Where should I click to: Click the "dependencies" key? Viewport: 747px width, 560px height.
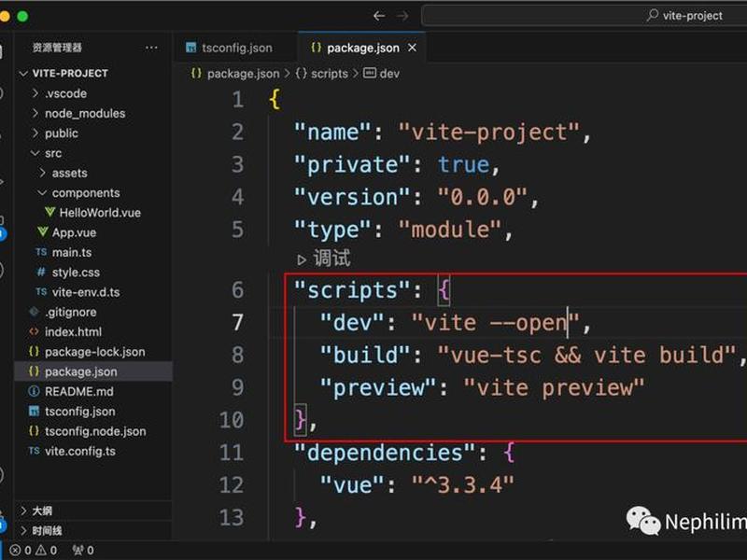[x=385, y=453]
